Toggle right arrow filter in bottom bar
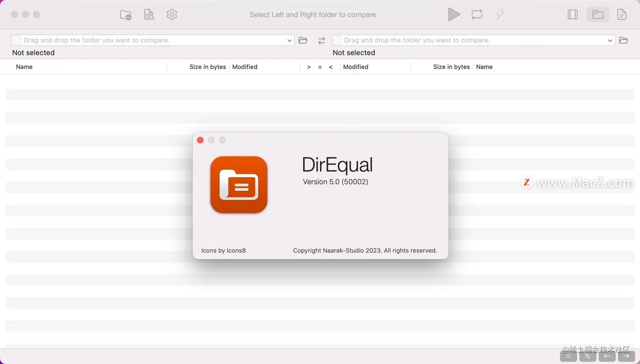 (x=626, y=356)
